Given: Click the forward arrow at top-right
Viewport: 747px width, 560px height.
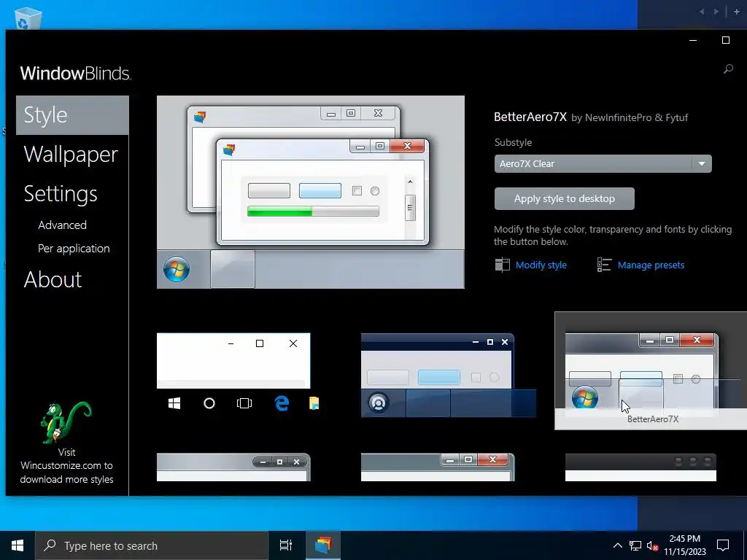Looking at the screenshot, I should click(716, 12).
